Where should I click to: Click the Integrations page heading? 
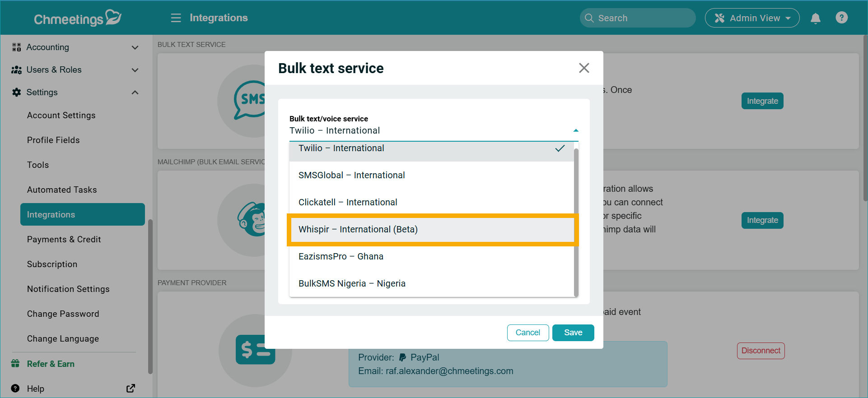click(219, 18)
